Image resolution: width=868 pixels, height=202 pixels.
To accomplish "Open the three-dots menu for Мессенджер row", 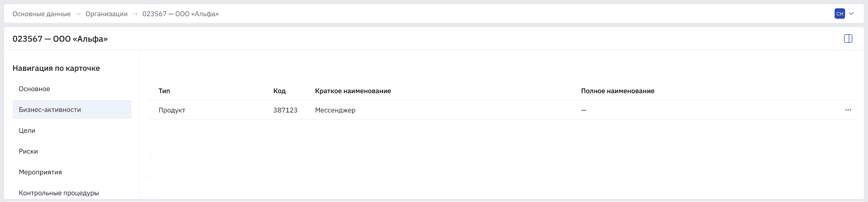I will tap(848, 110).
